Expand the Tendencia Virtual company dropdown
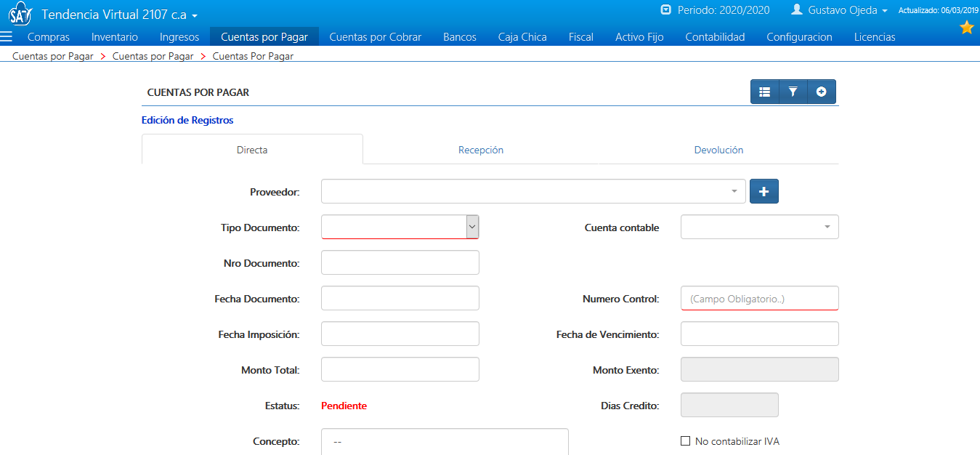Viewport: 980px width, 455px height. click(120, 15)
